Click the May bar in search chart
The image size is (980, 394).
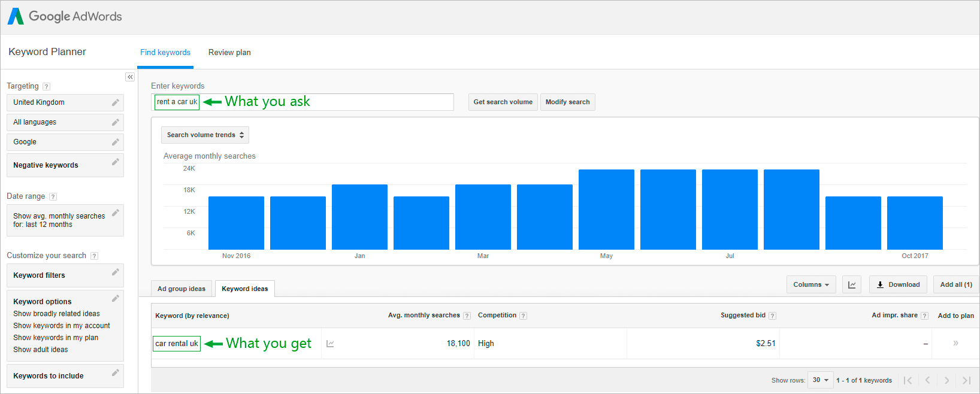pyautogui.click(x=606, y=210)
